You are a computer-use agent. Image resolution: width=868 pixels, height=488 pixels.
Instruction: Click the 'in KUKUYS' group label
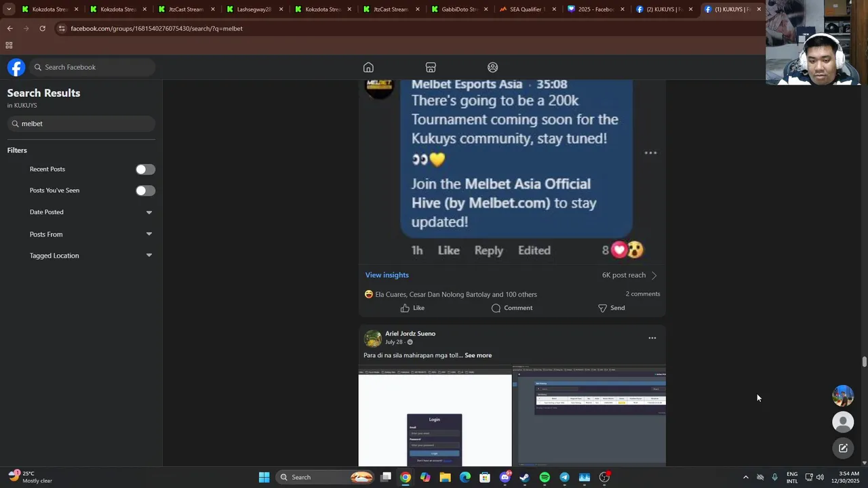click(22, 106)
